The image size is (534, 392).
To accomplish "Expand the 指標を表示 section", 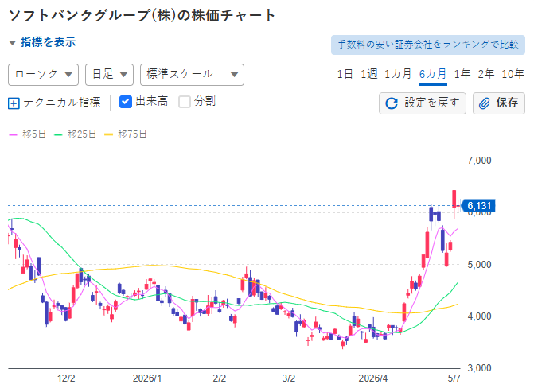I will click(42, 42).
